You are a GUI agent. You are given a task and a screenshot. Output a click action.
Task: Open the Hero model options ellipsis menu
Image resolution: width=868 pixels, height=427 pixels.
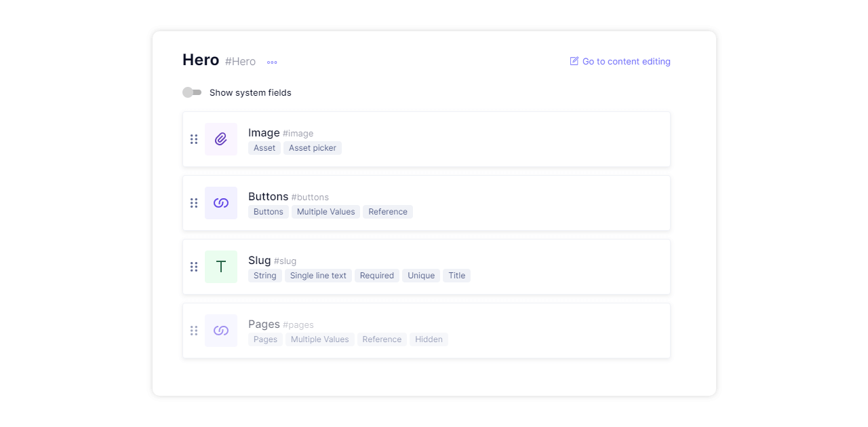coord(272,62)
